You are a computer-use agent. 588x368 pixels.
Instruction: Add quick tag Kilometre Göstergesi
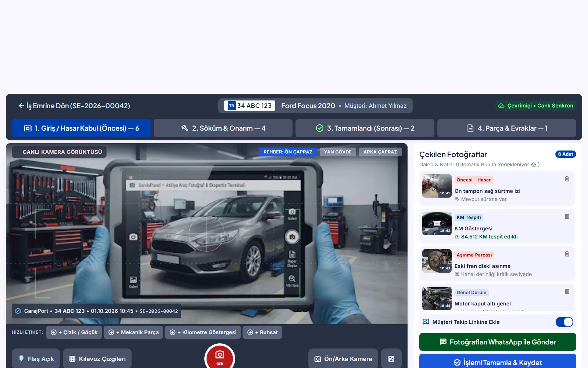pyautogui.click(x=203, y=332)
